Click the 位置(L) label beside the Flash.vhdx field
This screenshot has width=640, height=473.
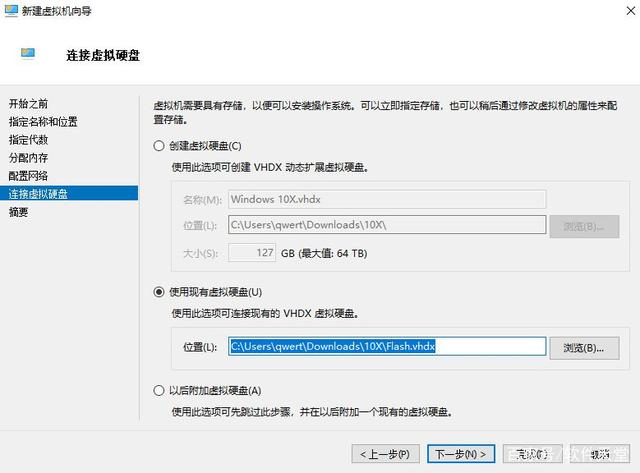(x=200, y=347)
